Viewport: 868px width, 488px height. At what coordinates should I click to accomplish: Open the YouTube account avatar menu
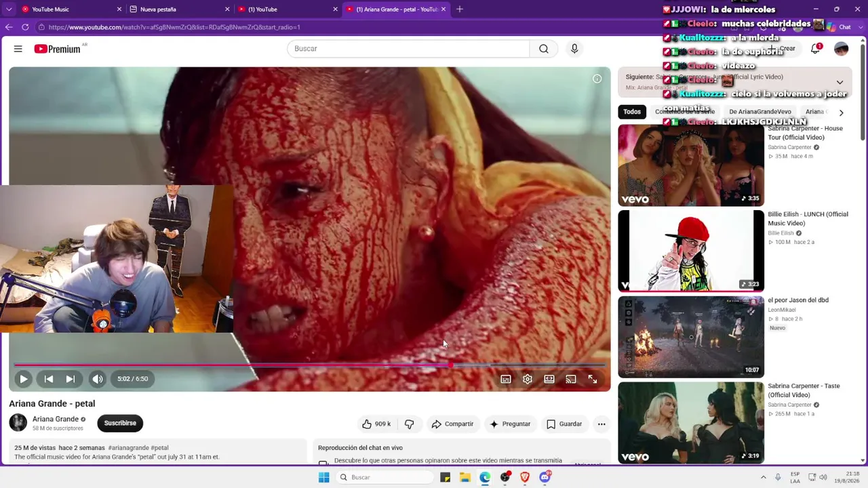842,49
